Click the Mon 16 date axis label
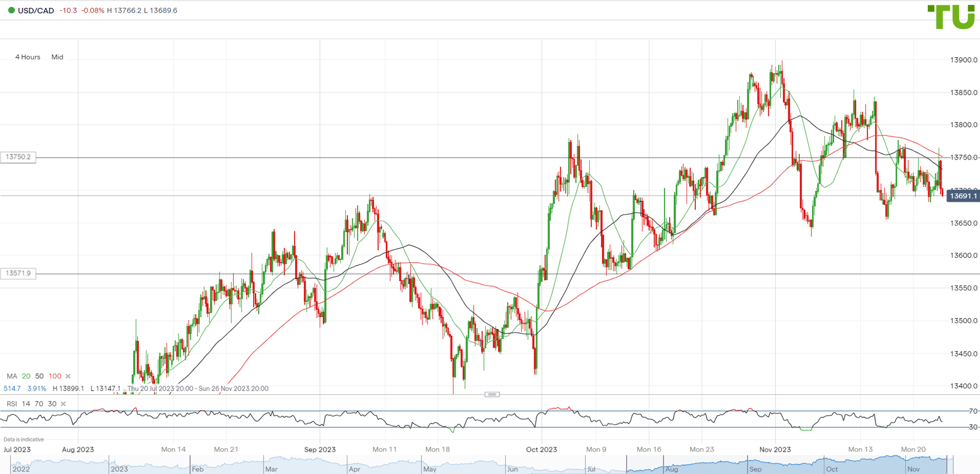 click(649, 449)
